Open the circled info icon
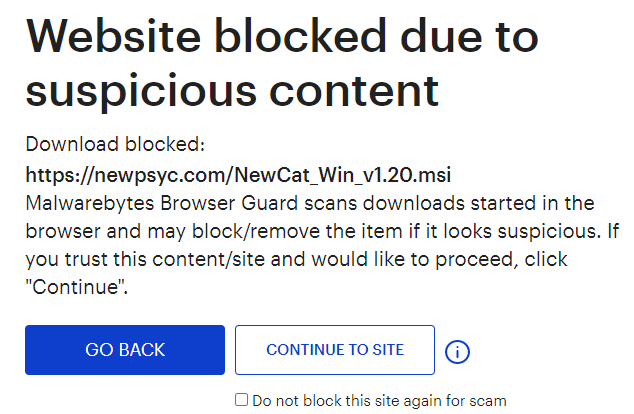Image resolution: width=634 pixels, height=414 pixels. point(457,352)
